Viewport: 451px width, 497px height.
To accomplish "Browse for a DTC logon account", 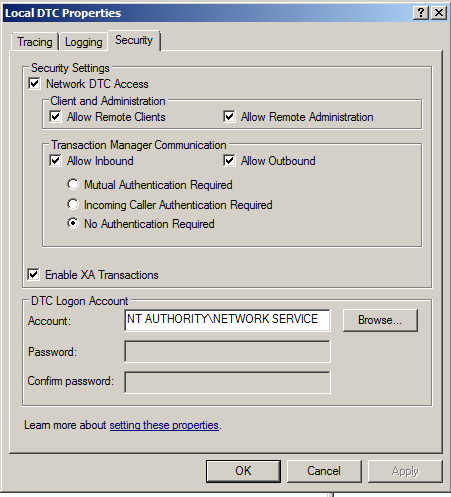I will (380, 320).
